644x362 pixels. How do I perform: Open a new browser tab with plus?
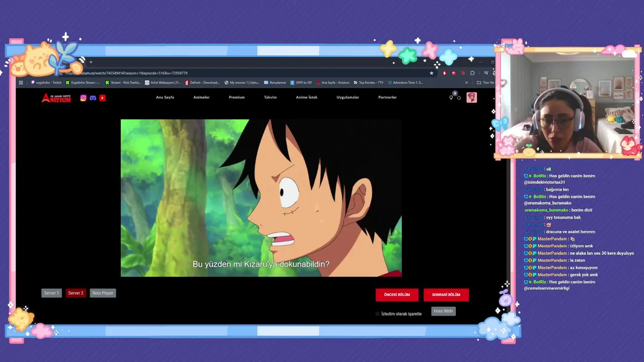91,62
